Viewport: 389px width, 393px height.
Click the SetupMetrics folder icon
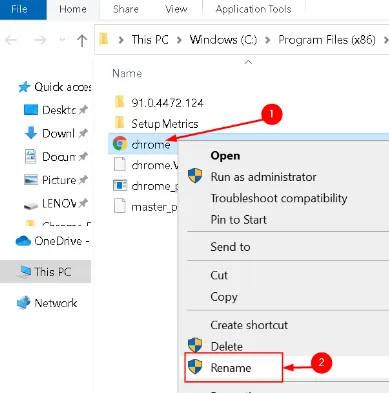[119, 123]
